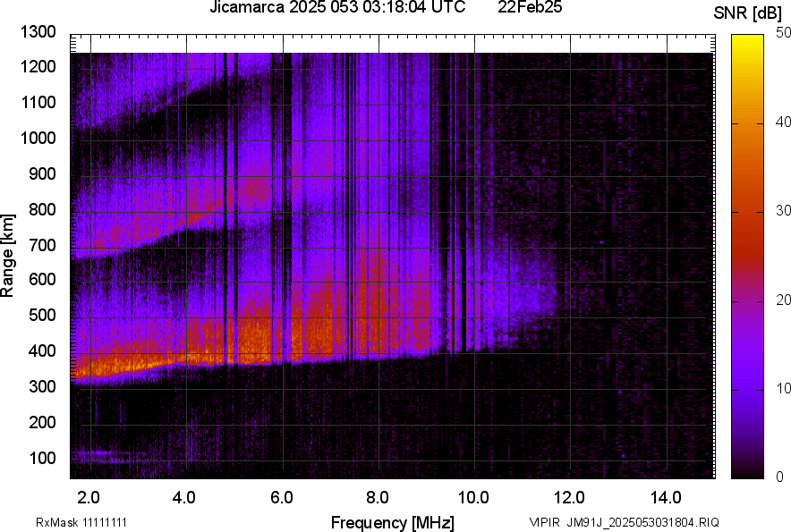
Task: Click the 8.0 frequency tick label
Action: coord(378,497)
